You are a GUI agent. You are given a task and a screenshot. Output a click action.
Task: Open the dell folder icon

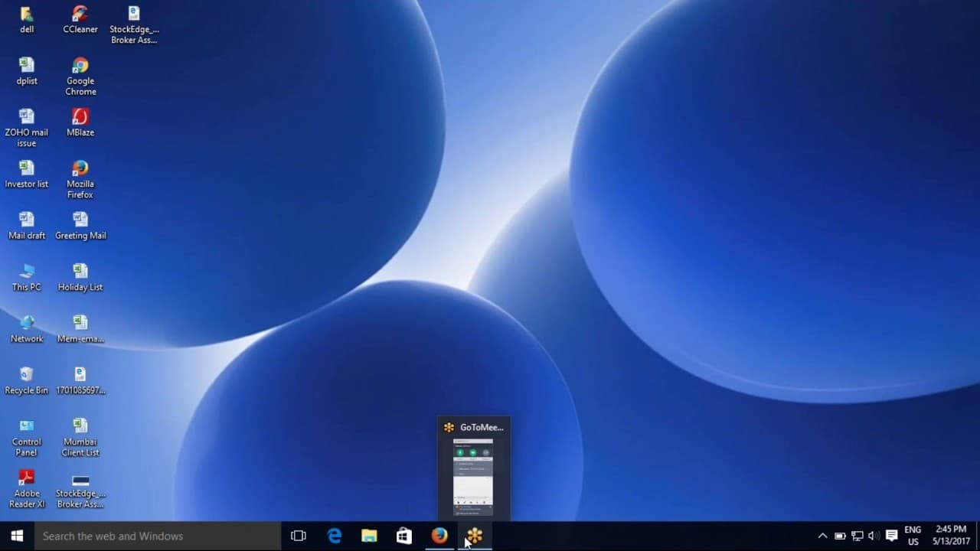(27, 20)
